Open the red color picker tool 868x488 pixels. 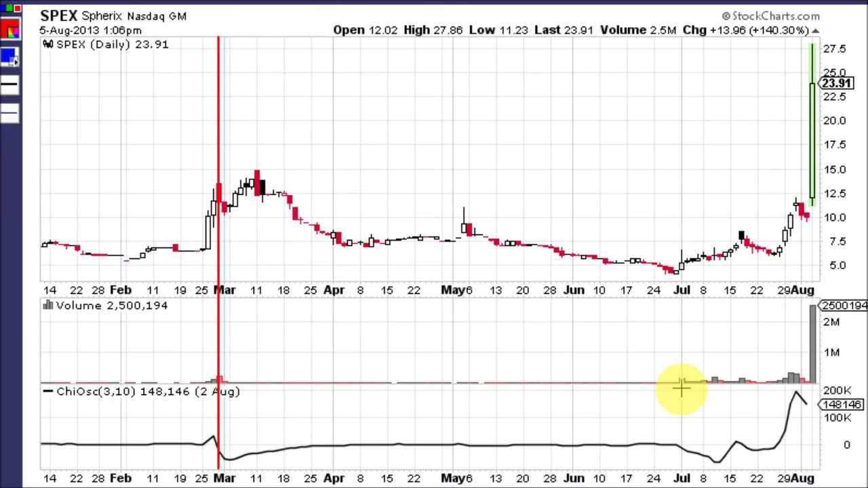pos(9,29)
